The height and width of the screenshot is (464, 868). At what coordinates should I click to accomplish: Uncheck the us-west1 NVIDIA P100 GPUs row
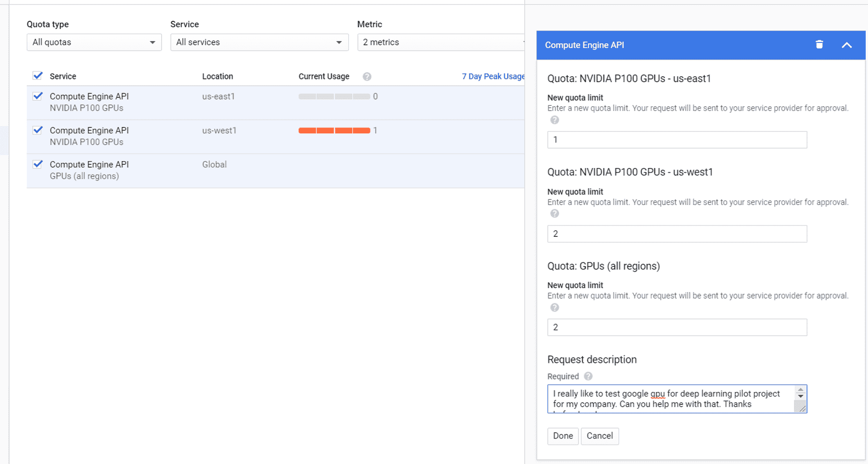pyautogui.click(x=38, y=130)
